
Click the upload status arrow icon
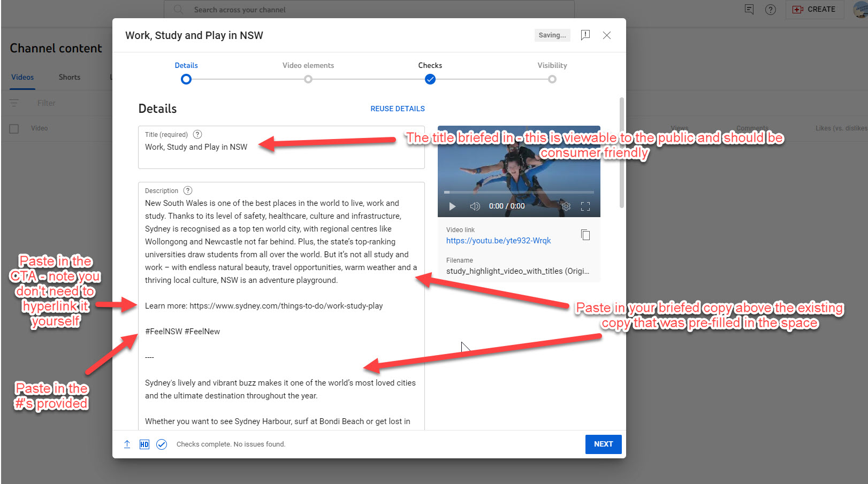pos(127,444)
